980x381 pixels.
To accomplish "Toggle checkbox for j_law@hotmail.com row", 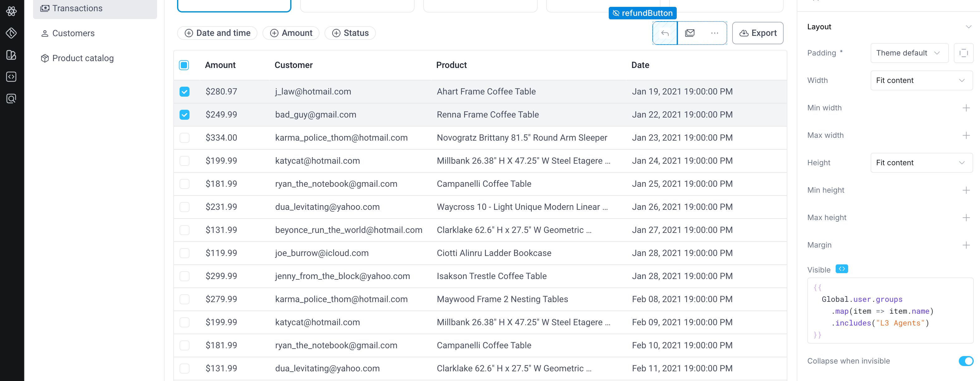I will tap(185, 91).
